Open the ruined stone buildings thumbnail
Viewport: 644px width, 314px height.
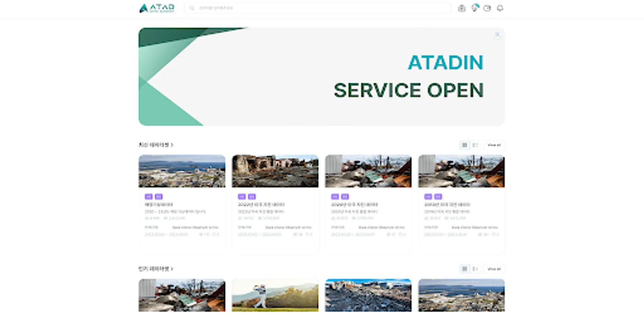pyautogui.click(x=275, y=171)
